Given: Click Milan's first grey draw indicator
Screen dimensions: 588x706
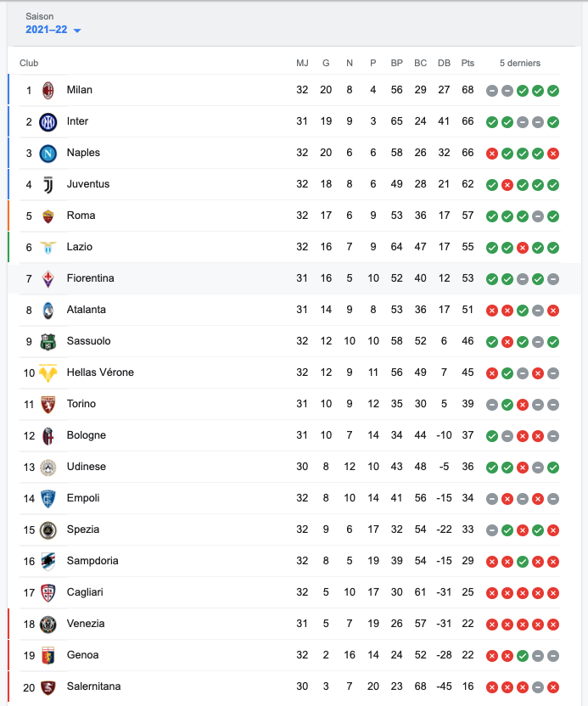Looking at the screenshot, I should pyautogui.click(x=491, y=91).
